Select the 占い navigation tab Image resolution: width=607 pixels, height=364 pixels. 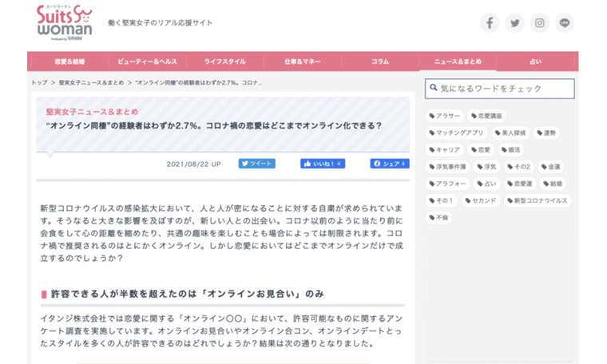(535, 61)
